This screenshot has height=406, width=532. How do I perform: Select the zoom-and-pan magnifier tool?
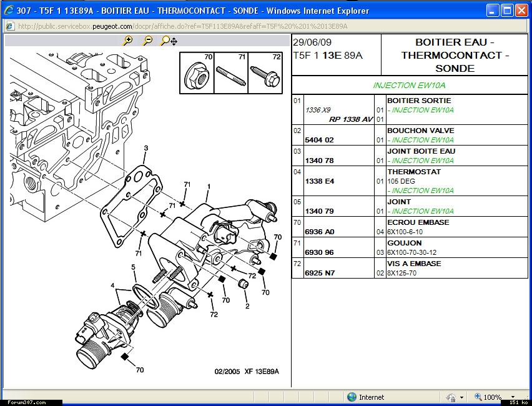(169, 41)
